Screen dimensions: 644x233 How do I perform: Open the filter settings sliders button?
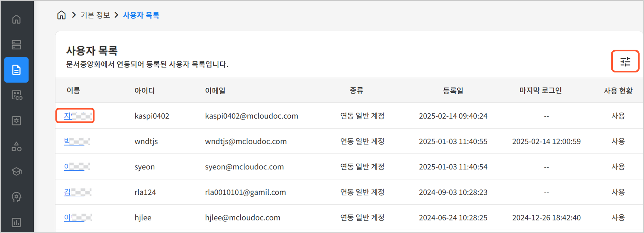tap(625, 62)
